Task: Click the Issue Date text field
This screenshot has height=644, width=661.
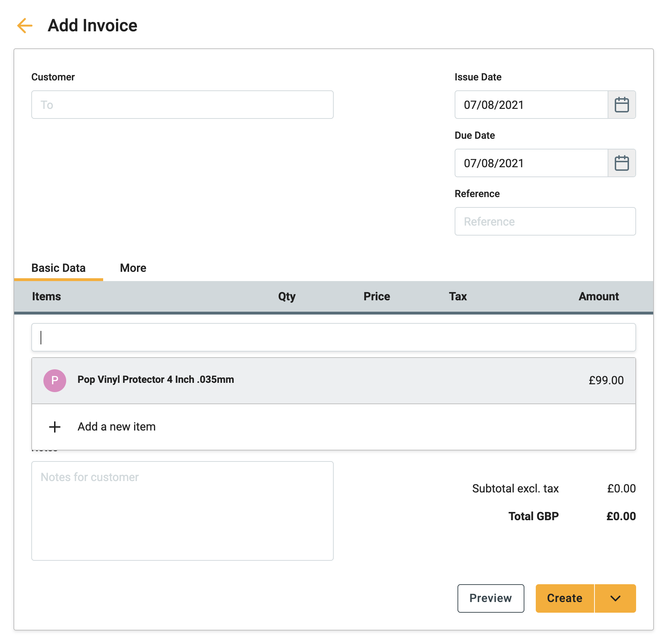Action: (531, 105)
